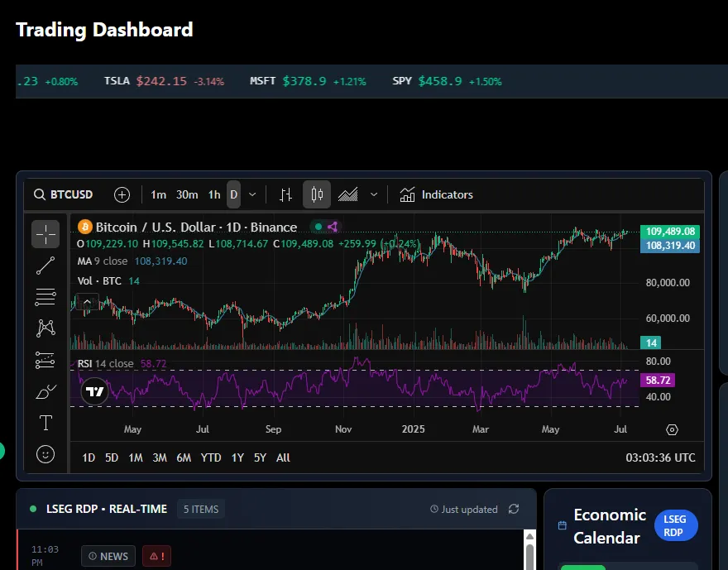
Task: Select the candlestick chart style icon
Action: pyautogui.click(x=317, y=194)
